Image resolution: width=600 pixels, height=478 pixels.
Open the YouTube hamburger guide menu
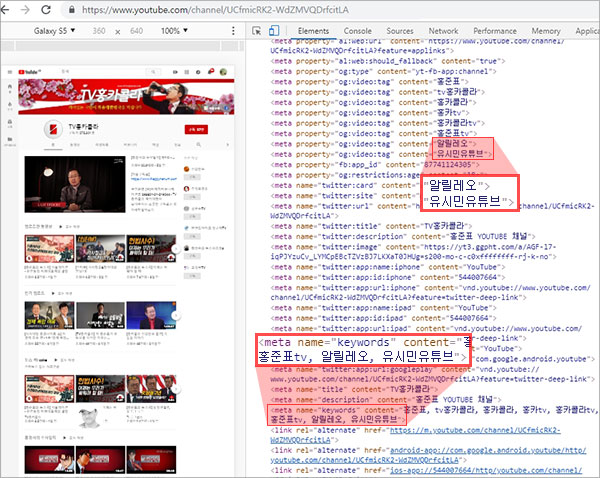click(10, 72)
